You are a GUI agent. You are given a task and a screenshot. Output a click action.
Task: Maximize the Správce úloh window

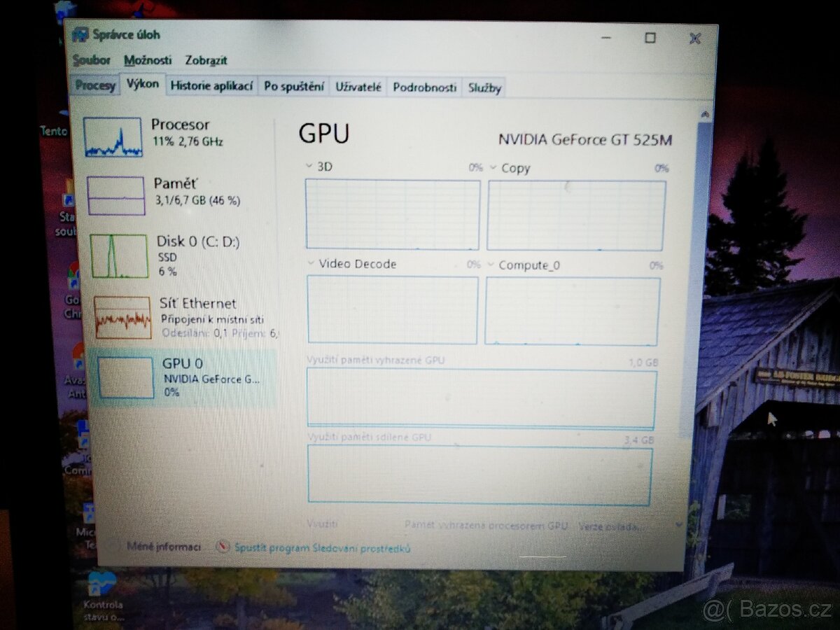point(650,38)
